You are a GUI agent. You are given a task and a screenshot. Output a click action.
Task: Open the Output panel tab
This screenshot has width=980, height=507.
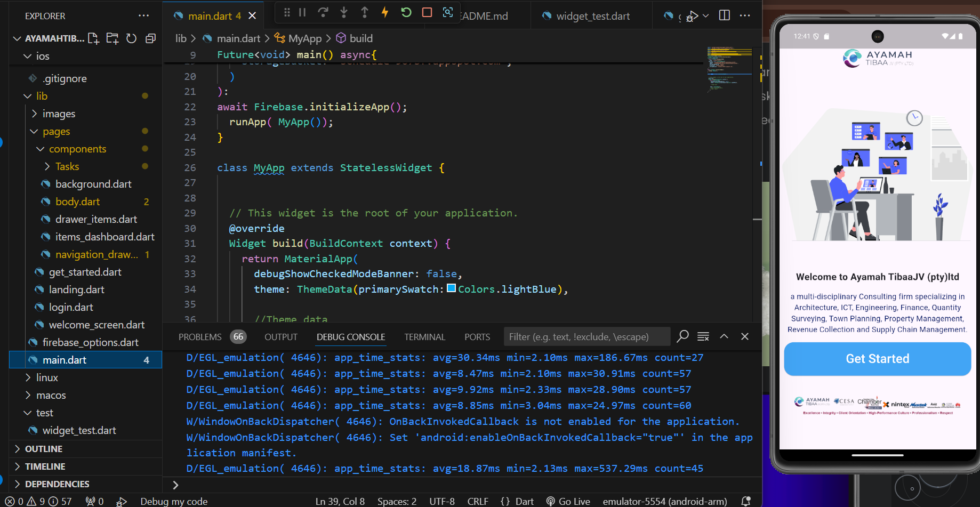[281, 337]
